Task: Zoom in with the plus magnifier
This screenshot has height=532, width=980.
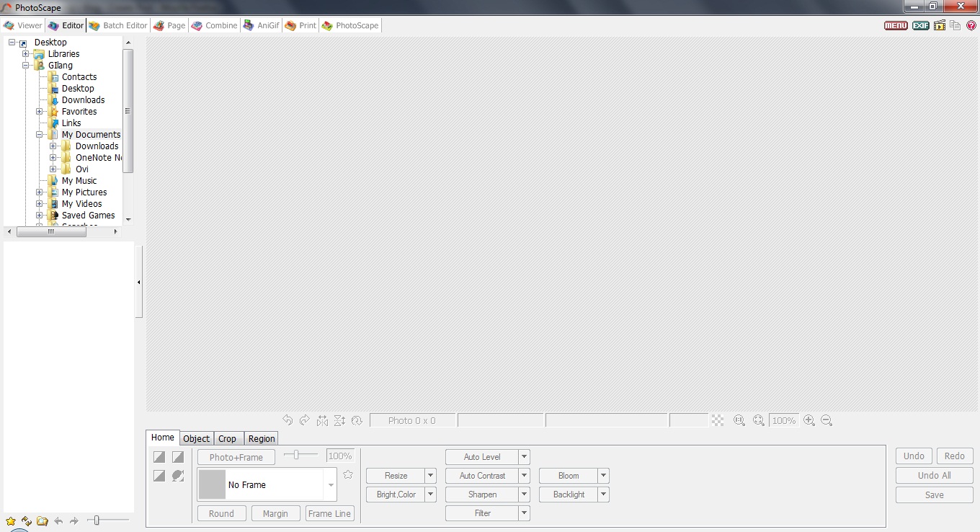Action: tap(809, 420)
